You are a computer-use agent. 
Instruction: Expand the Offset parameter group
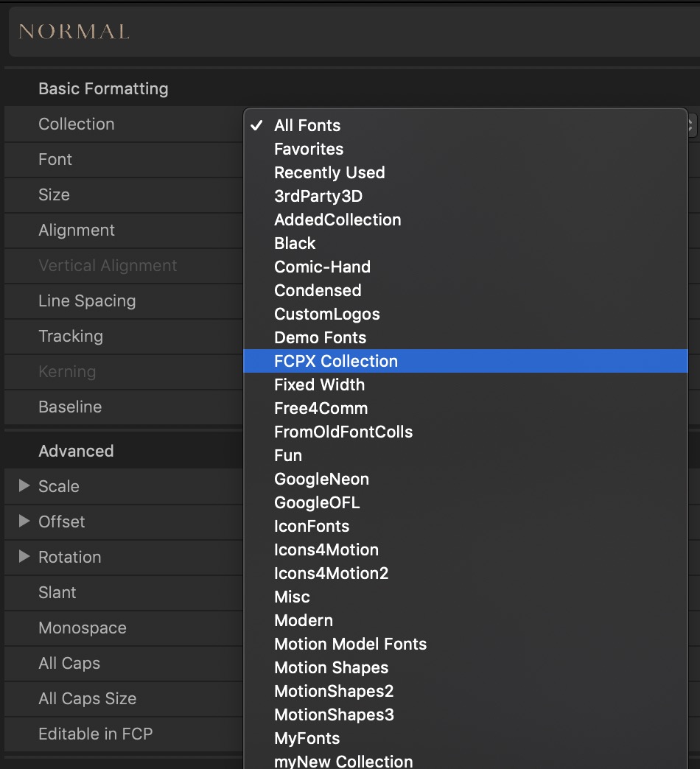(x=24, y=522)
